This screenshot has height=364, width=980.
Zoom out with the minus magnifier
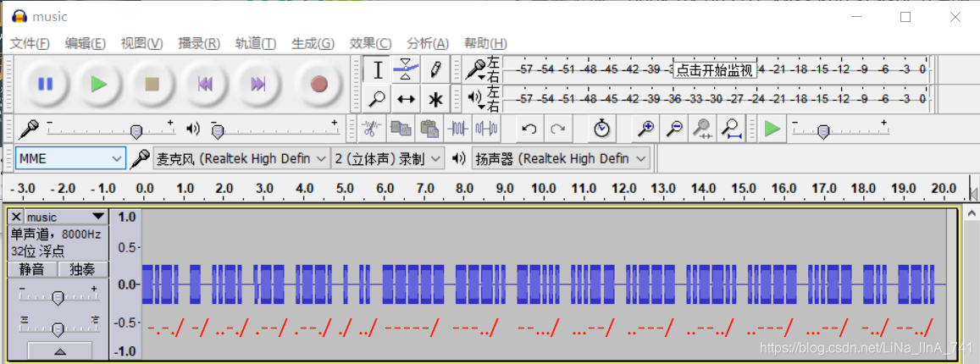(673, 130)
